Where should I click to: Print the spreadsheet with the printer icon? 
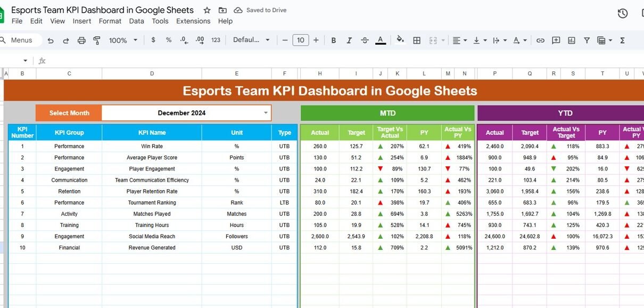81,40
